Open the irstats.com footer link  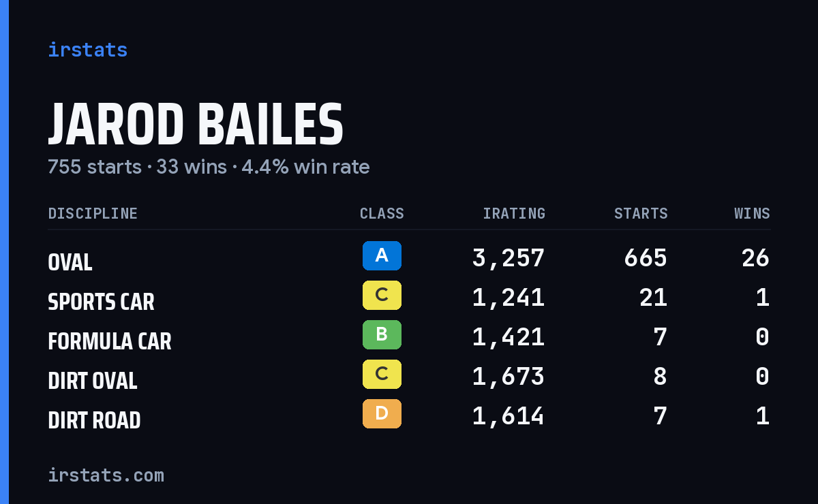coord(106,475)
